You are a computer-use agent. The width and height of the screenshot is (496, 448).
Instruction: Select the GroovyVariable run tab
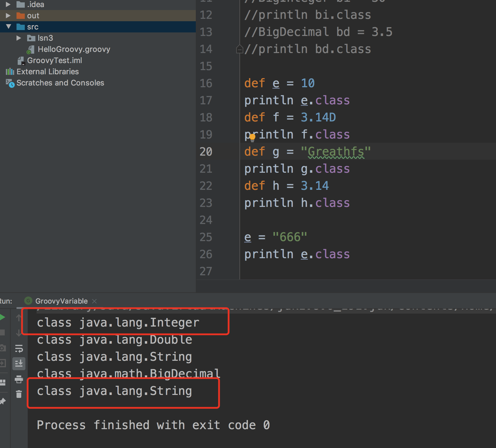coord(61,301)
